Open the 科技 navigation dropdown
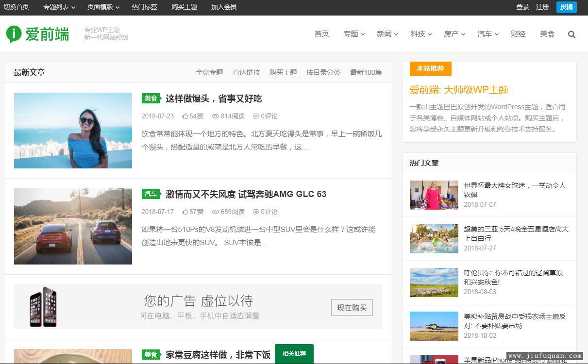588x364 pixels. [420, 34]
